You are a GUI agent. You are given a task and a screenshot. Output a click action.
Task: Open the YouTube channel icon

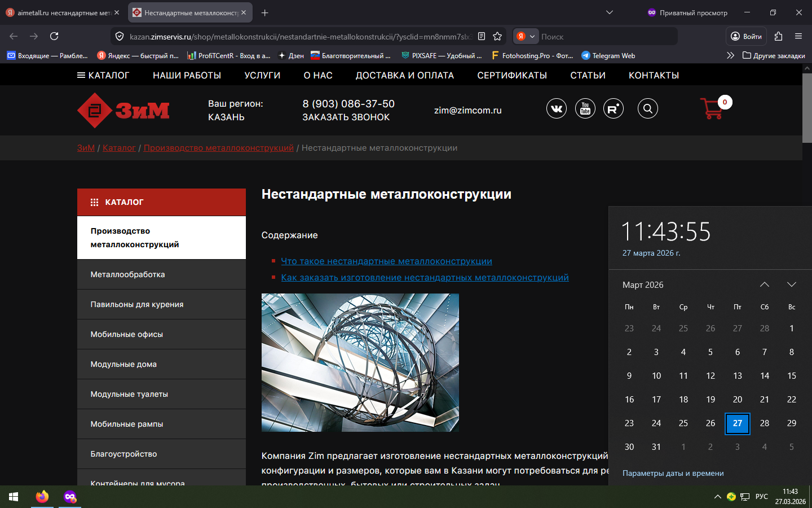point(585,108)
